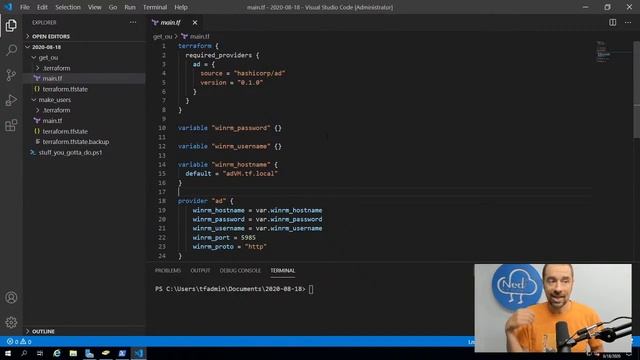Launch Internet Explorer from the taskbar
The width and height of the screenshot is (640, 360).
click(x=57, y=353)
